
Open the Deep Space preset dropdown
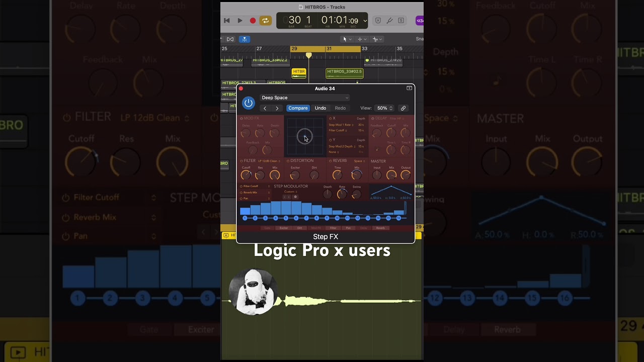[x=304, y=98]
